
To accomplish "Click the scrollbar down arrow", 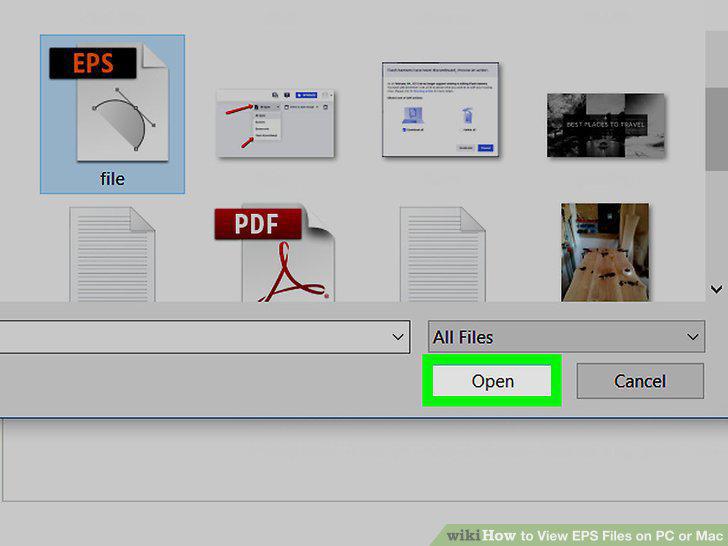I will tap(716, 289).
